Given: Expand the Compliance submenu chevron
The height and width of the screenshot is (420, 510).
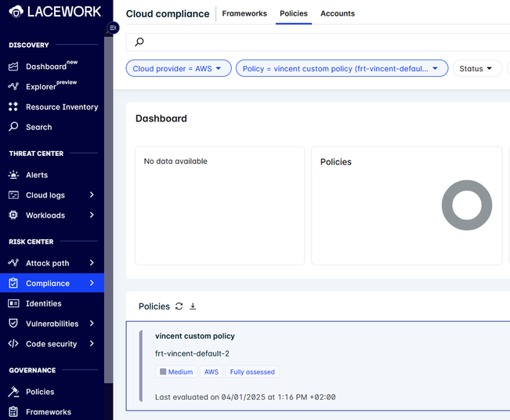Looking at the screenshot, I should pos(92,283).
